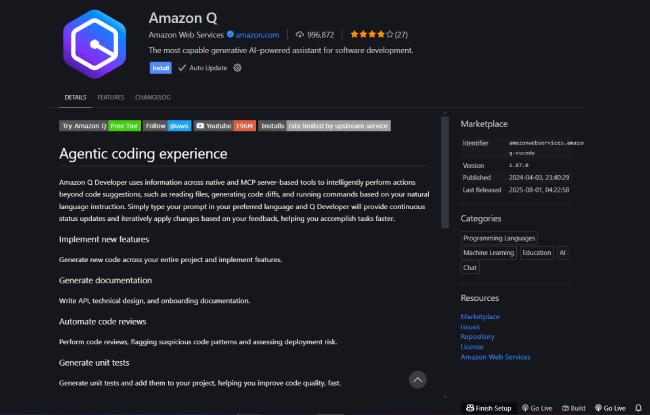Screen dimensions: 650x415
Task: Open the extension settings gear icon
Action: [238, 68]
